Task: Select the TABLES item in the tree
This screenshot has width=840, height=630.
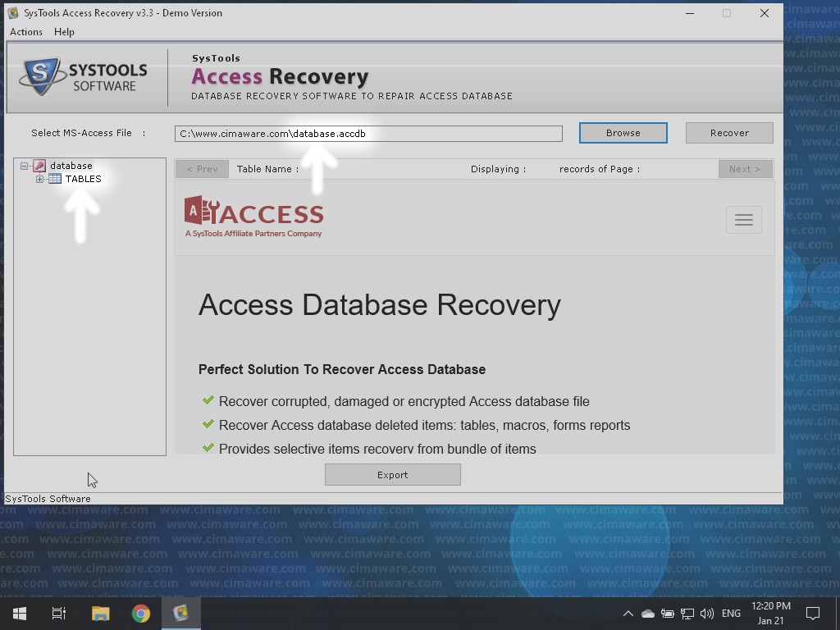Action: pos(83,179)
